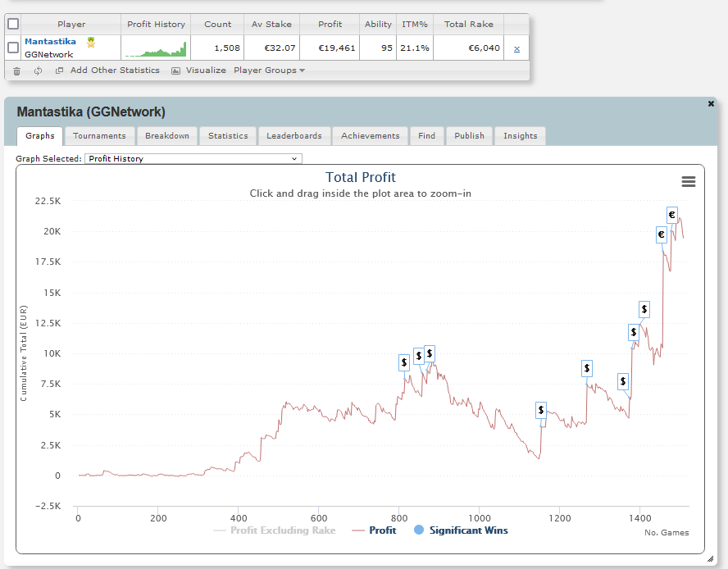Remove player row with small x link

[x=516, y=48]
